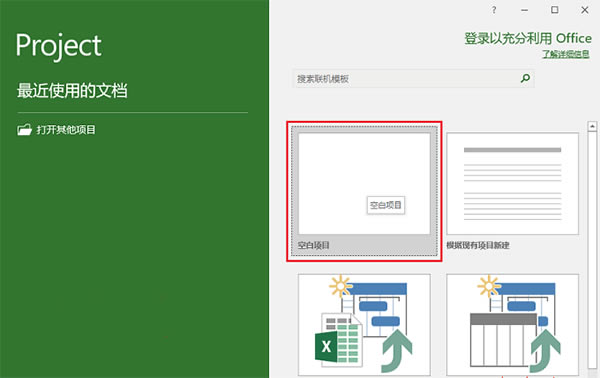Select the 空白项目 blank project thumbnail
This screenshot has height=378, width=600.
(x=364, y=183)
